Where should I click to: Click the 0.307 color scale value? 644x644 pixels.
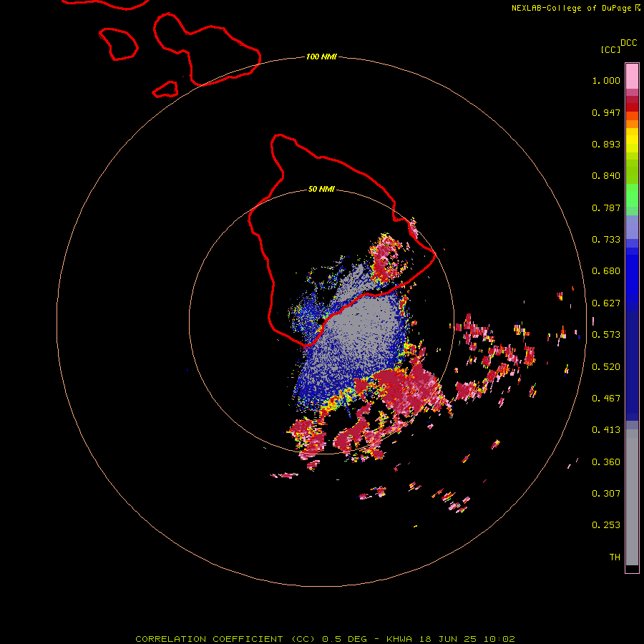pyautogui.click(x=606, y=494)
